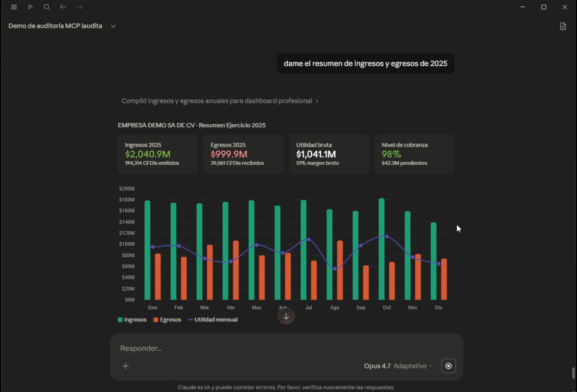This screenshot has width=577, height=392.
Task: Open the search icon in title bar
Action: [x=47, y=7]
